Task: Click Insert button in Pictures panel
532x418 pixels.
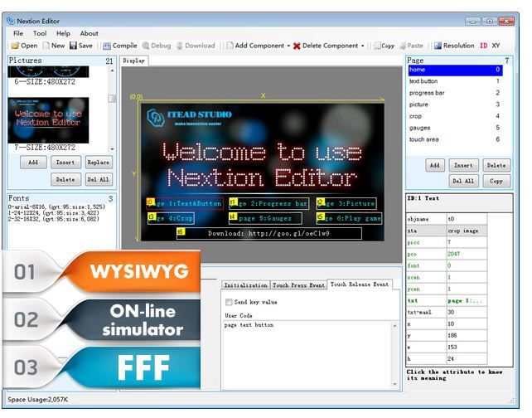Action: pyautogui.click(x=65, y=163)
